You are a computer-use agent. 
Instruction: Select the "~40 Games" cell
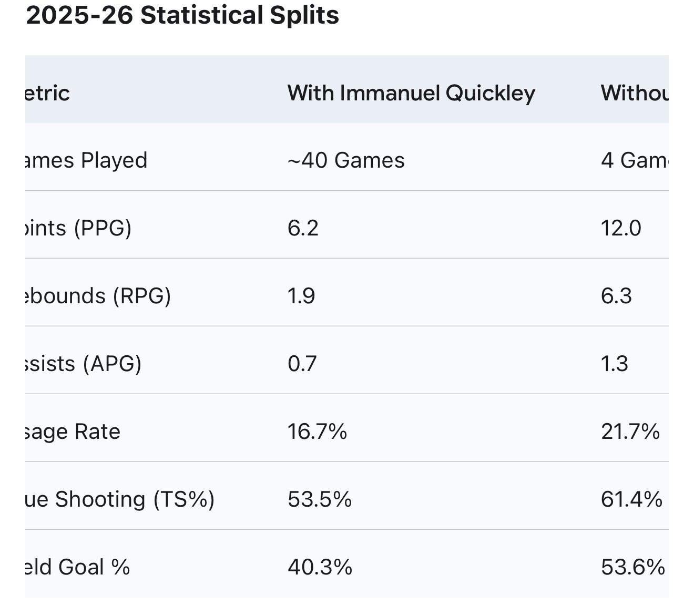coord(346,160)
